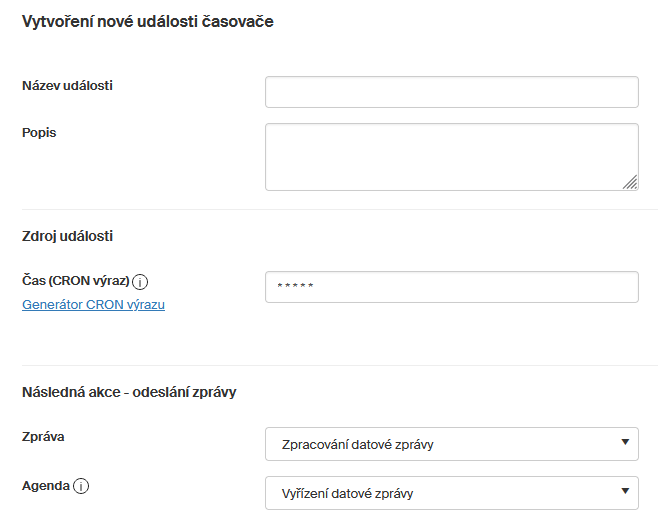
Task: Click the 'Vytvoření nové události časovače' title
Action: 148,21
